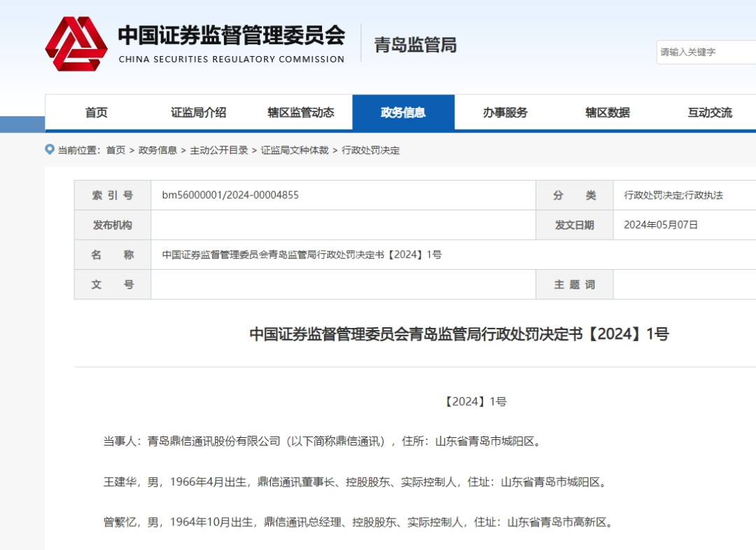Screen dimensions: 756x550
Task: Open the 首页 navigation tab
Action: coord(97,112)
